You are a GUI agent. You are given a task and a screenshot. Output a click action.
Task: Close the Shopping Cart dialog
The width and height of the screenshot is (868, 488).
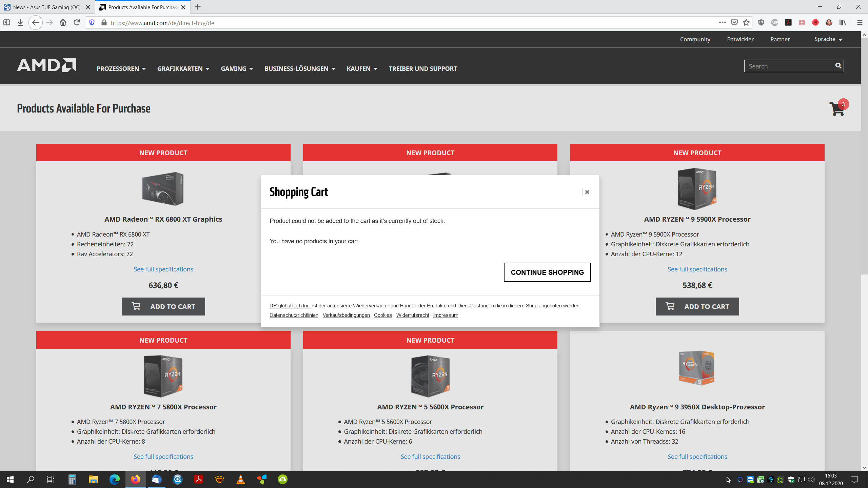(587, 192)
